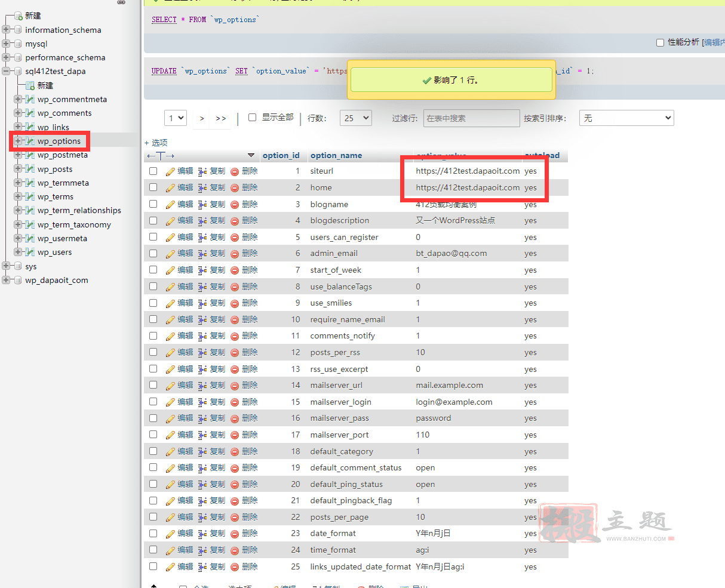725x588 pixels.
Task: Click the table icon next to wp_users
Action: click(29, 252)
